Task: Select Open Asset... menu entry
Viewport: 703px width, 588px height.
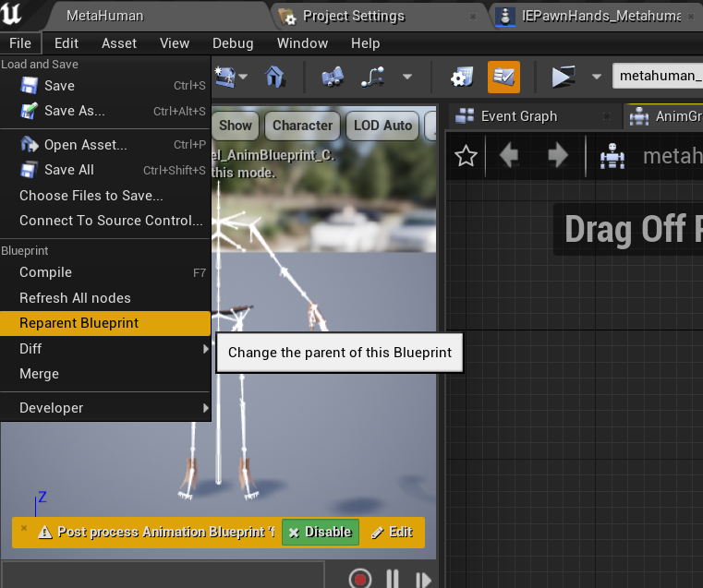Action: point(105,145)
